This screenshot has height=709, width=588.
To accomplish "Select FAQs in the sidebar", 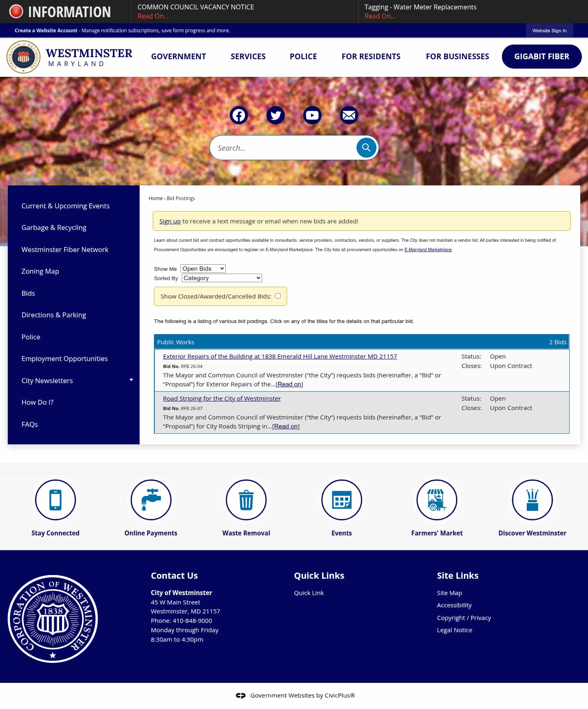I will tap(30, 424).
